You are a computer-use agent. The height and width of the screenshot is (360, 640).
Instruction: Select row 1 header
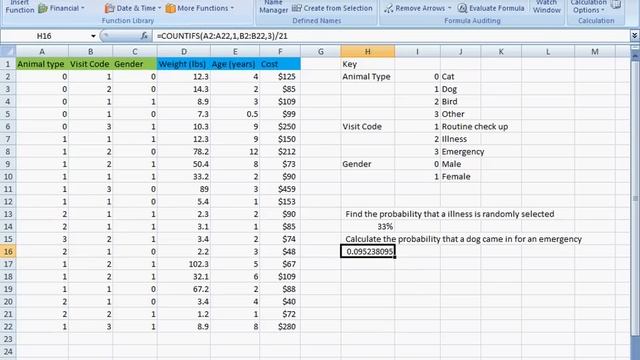[8, 64]
